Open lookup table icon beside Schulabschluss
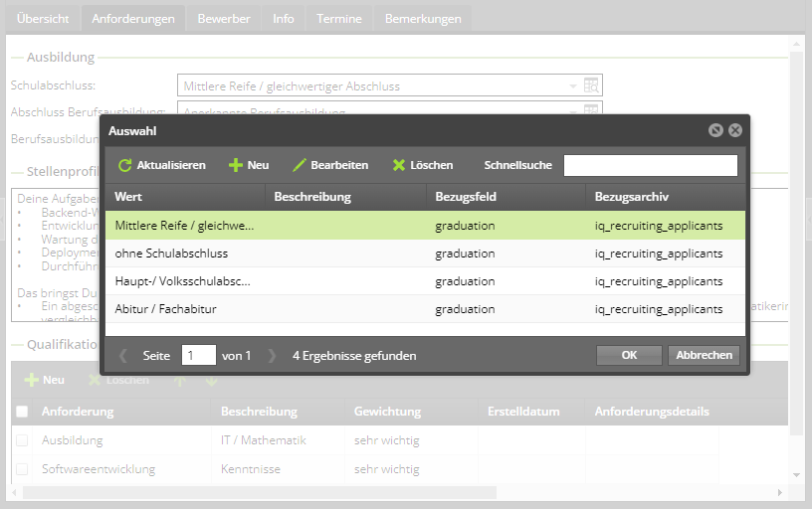Image resolution: width=812 pixels, height=509 pixels. tap(591, 85)
